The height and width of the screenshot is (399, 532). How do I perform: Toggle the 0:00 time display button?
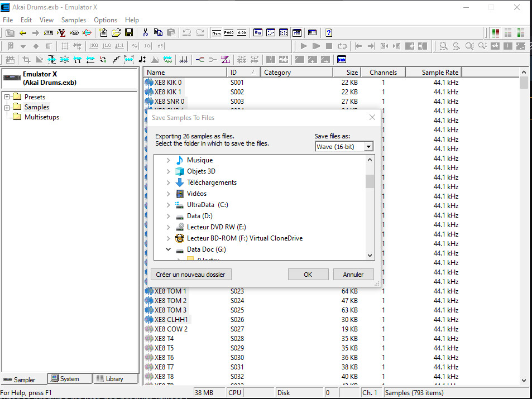(x=242, y=33)
